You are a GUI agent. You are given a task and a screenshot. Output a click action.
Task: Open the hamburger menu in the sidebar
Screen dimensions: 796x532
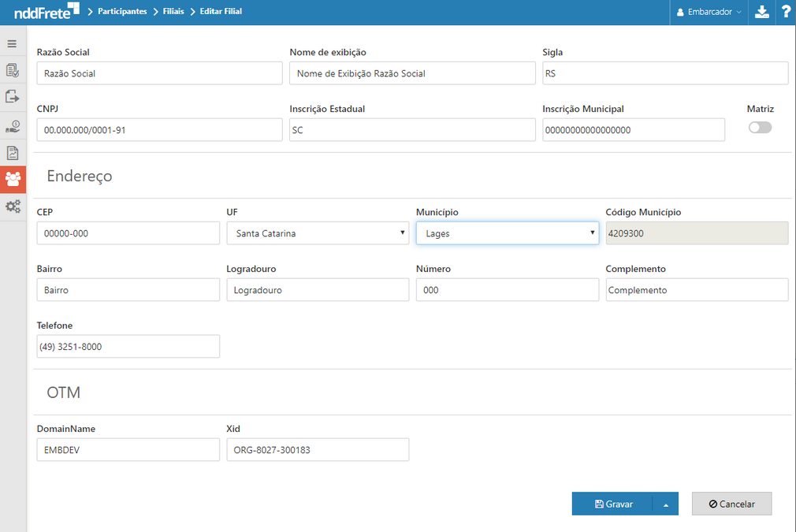[12, 43]
